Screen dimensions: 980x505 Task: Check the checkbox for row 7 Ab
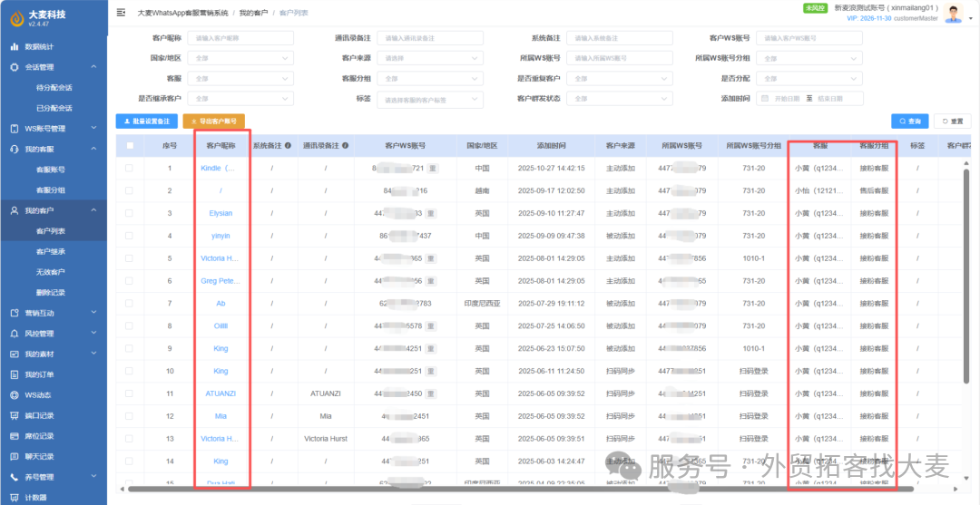coord(130,303)
